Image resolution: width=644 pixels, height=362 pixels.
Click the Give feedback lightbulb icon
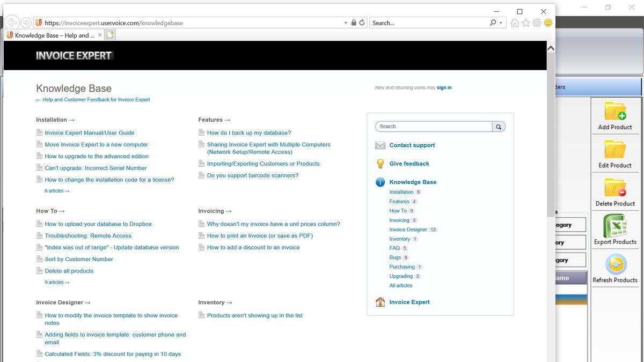[x=380, y=164]
